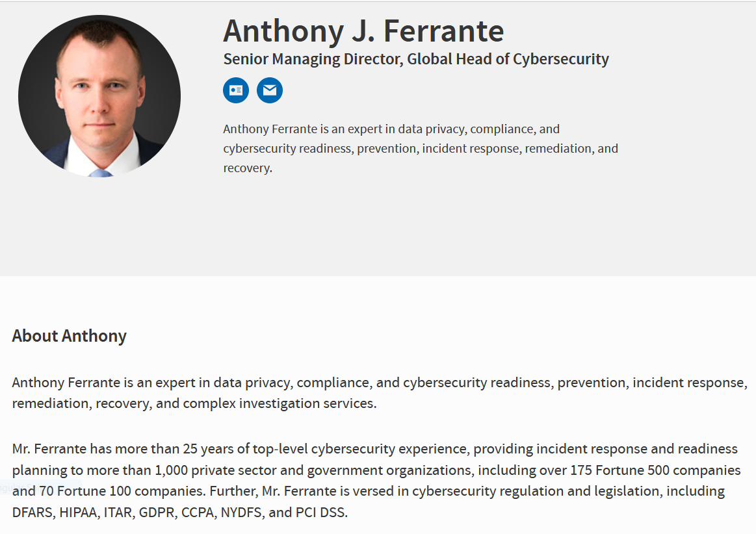The width and height of the screenshot is (756, 534).
Task: Click the phrase 'complex investigation services'
Action: tap(278, 403)
